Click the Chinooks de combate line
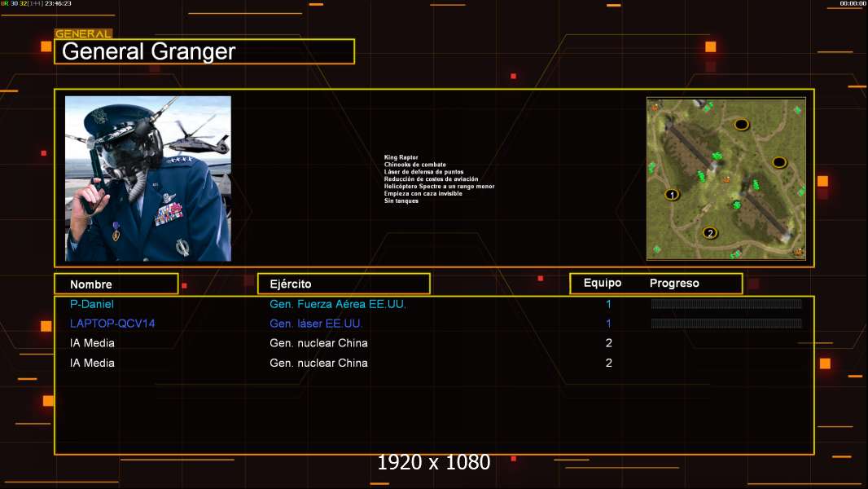This screenshot has width=868, height=489. coord(415,165)
